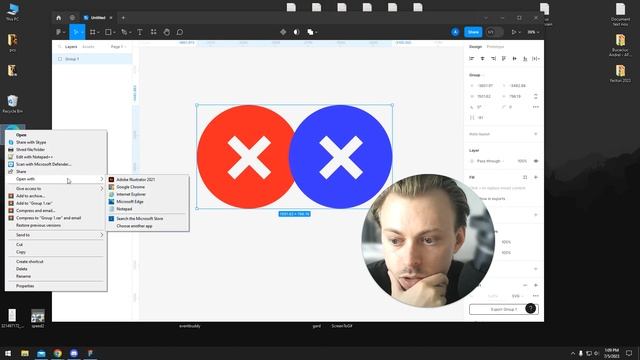
Task: Choose Open in context menu
Action: 56,135
